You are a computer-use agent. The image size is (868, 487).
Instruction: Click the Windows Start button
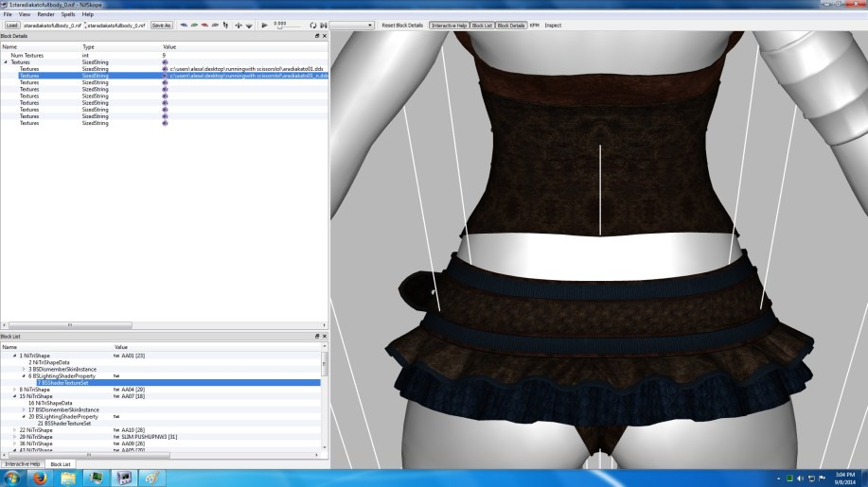click(x=12, y=478)
